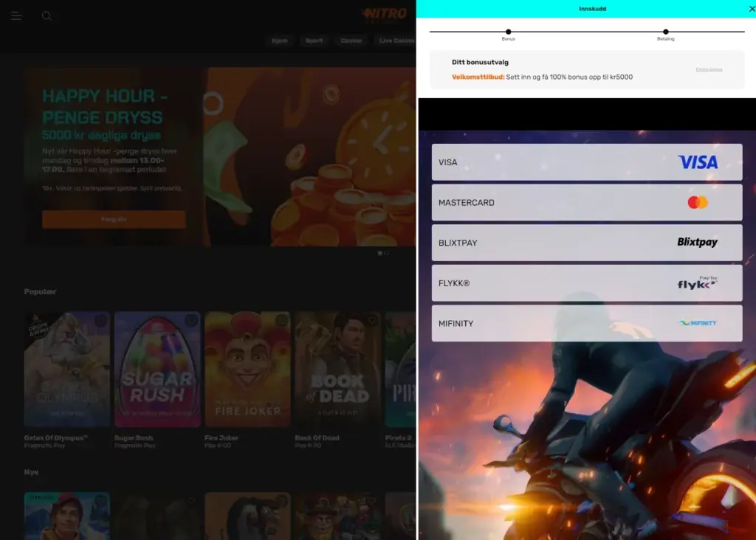
Task: Favorite the Fire Joker game
Action: pyautogui.click(x=281, y=320)
